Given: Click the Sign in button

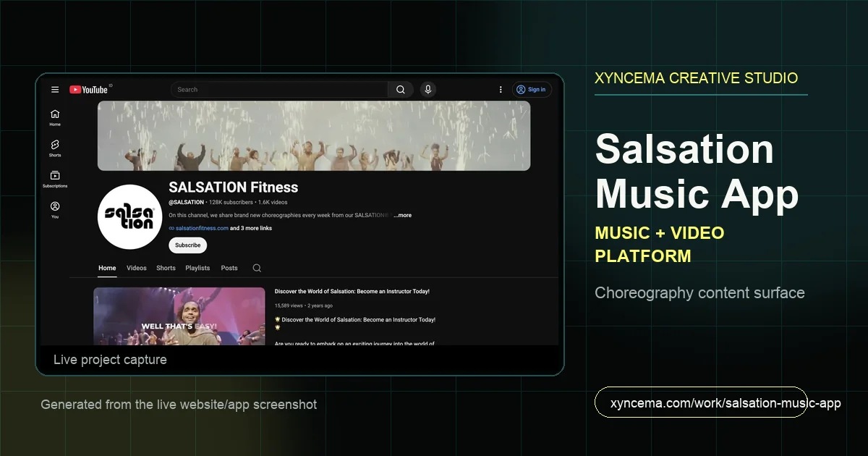Looking at the screenshot, I should point(532,90).
